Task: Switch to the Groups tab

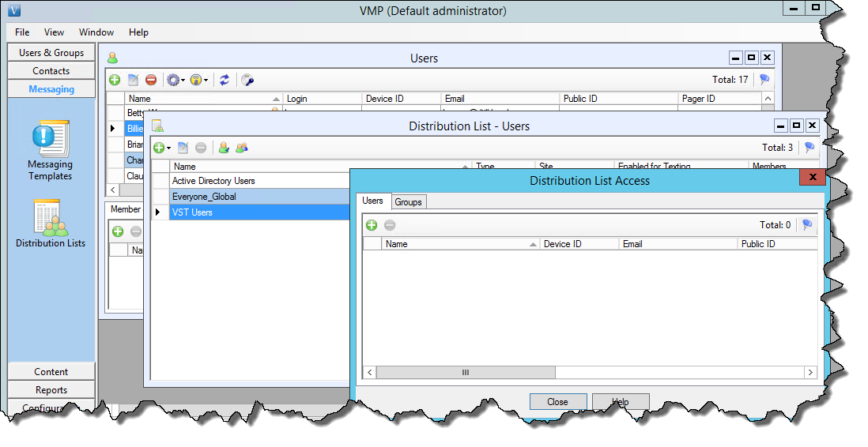Action: (408, 202)
